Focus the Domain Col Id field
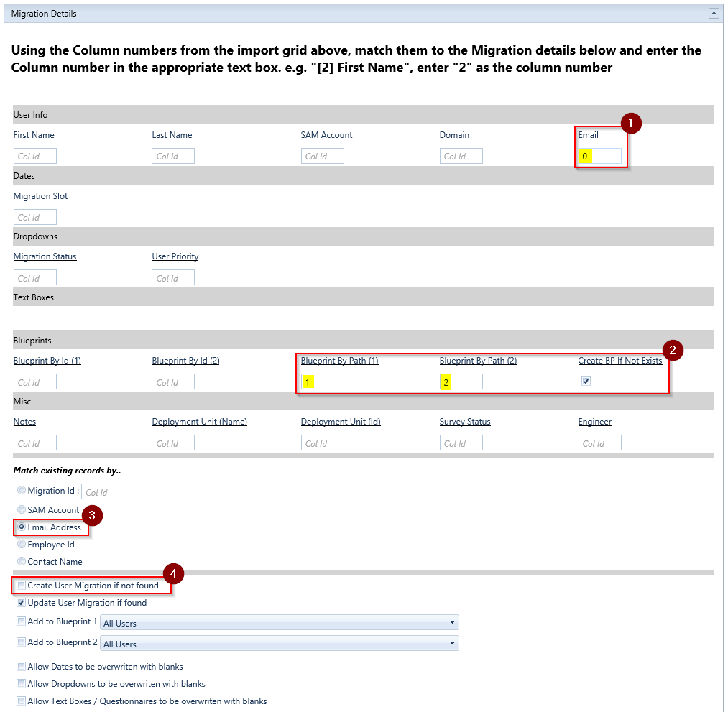The image size is (728, 712). pos(461,157)
